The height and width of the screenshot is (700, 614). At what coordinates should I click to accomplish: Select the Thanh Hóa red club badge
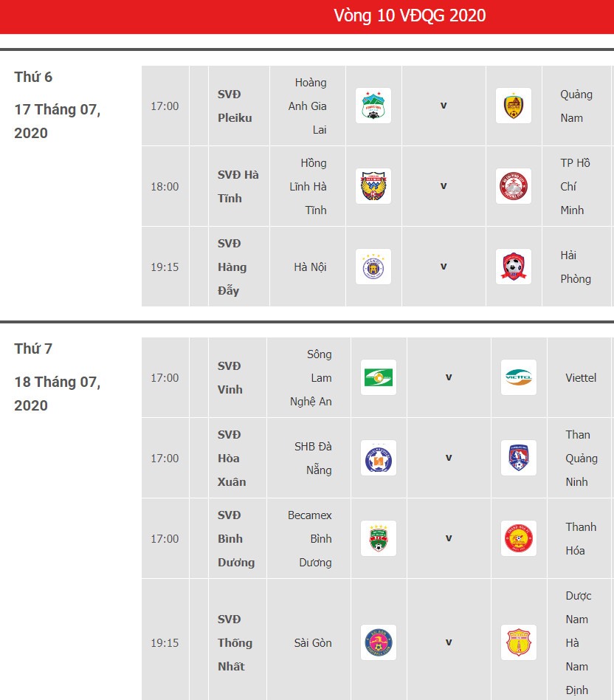(x=519, y=538)
